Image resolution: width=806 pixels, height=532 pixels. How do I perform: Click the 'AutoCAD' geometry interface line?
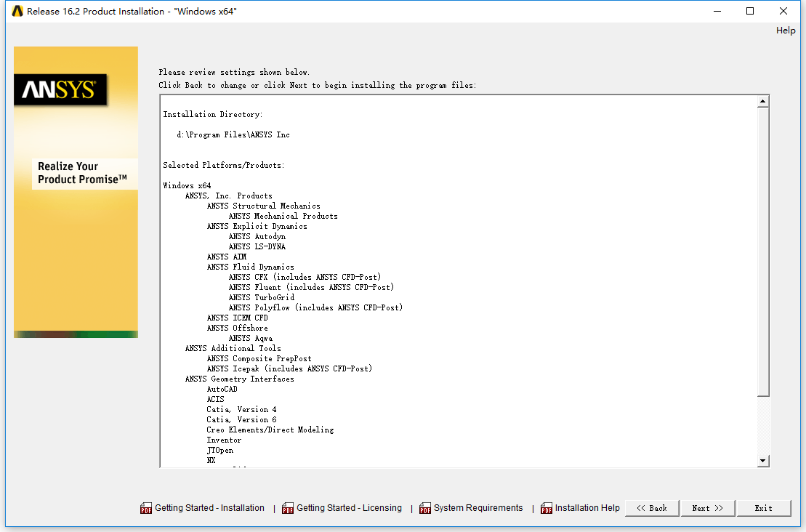pyautogui.click(x=222, y=389)
